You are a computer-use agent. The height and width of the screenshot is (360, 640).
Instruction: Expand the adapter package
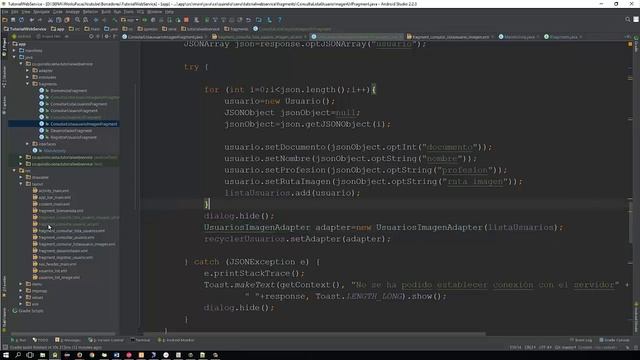pyautogui.click(x=28, y=71)
